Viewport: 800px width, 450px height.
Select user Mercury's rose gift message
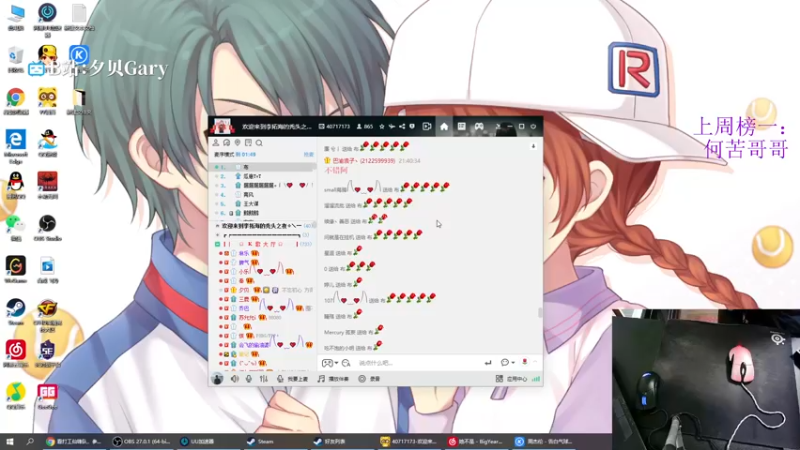tap(354, 331)
